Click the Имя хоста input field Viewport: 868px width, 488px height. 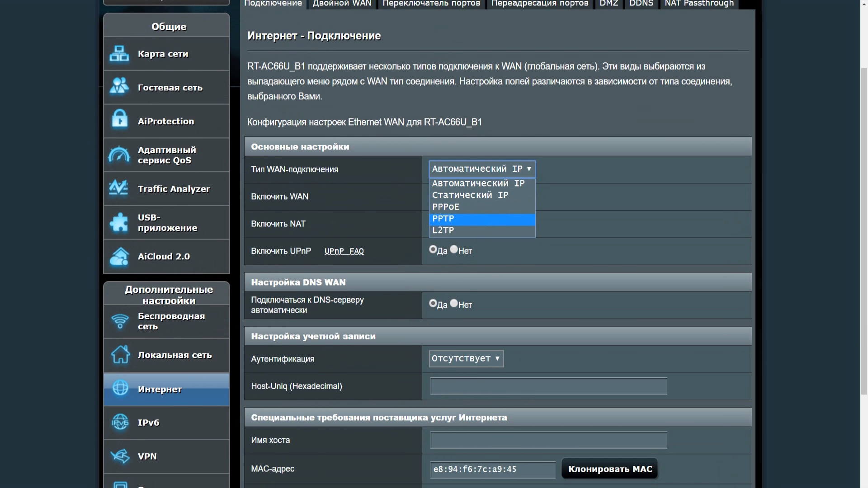pyautogui.click(x=548, y=440)
